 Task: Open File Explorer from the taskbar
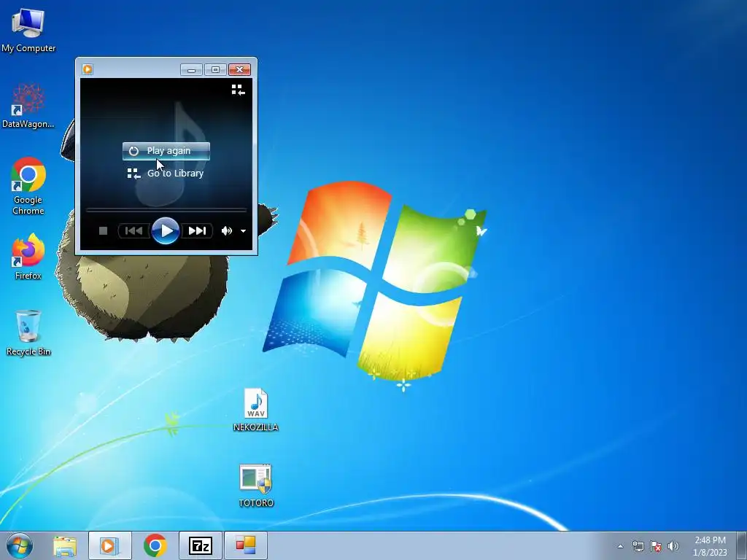coord(65,545)
